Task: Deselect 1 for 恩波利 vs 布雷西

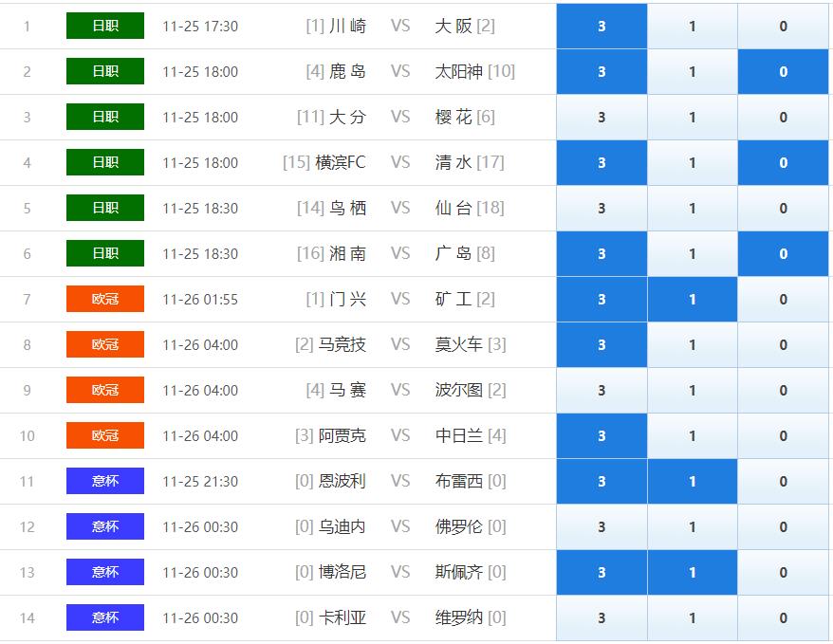Action: (693, 482)
